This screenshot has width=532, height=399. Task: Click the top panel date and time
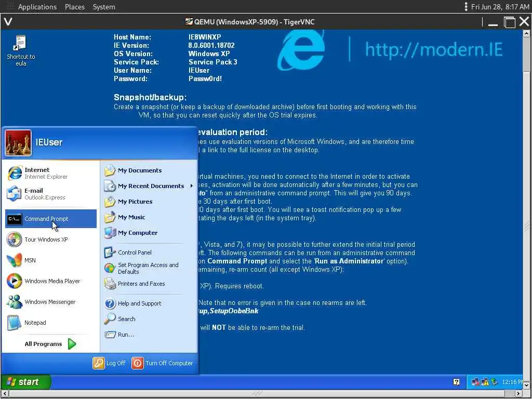tap(500, 7)
